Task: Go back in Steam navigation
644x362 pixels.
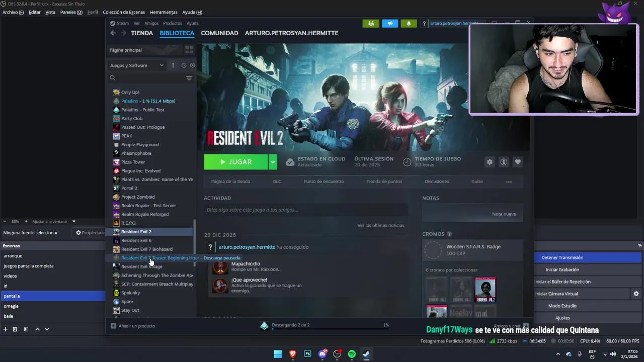Action: tap(113, 33)
